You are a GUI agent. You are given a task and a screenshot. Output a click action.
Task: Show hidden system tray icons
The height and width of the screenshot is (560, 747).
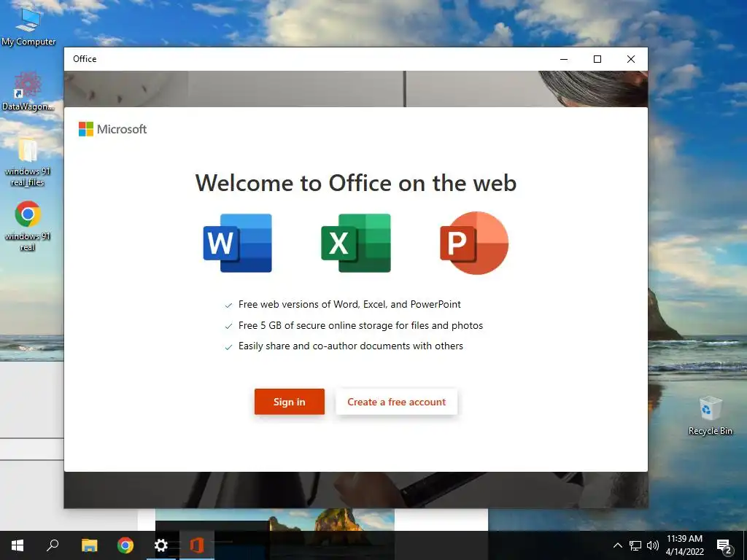point(617,545)
